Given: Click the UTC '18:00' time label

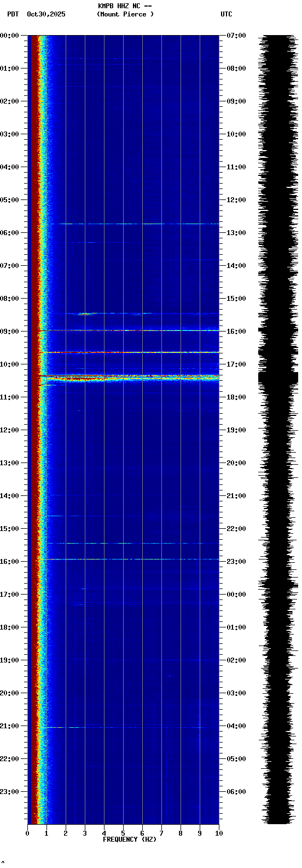Looking at the screenshot, I should [x=236, y=397].
